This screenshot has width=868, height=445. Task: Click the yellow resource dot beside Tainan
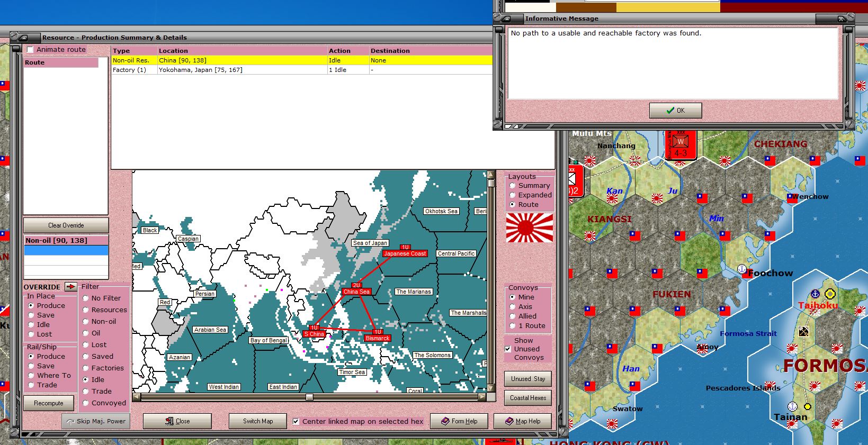[x=808, y=407]
